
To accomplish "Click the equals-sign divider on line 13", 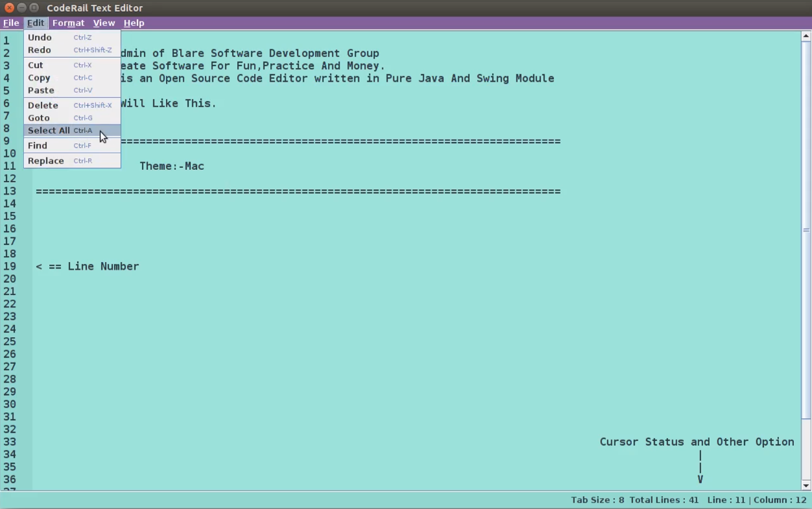I will [x=298, y=191].
